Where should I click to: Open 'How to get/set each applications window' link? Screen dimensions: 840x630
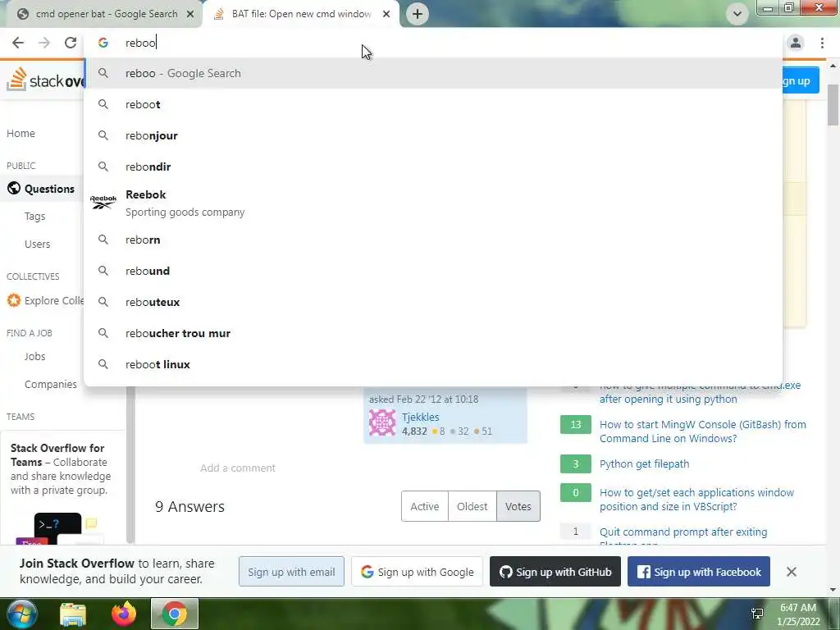[x=696, y=500]
